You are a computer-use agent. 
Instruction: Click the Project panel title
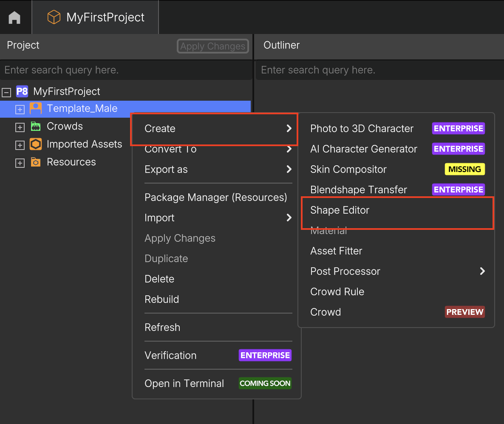click(x=23, y=45)
